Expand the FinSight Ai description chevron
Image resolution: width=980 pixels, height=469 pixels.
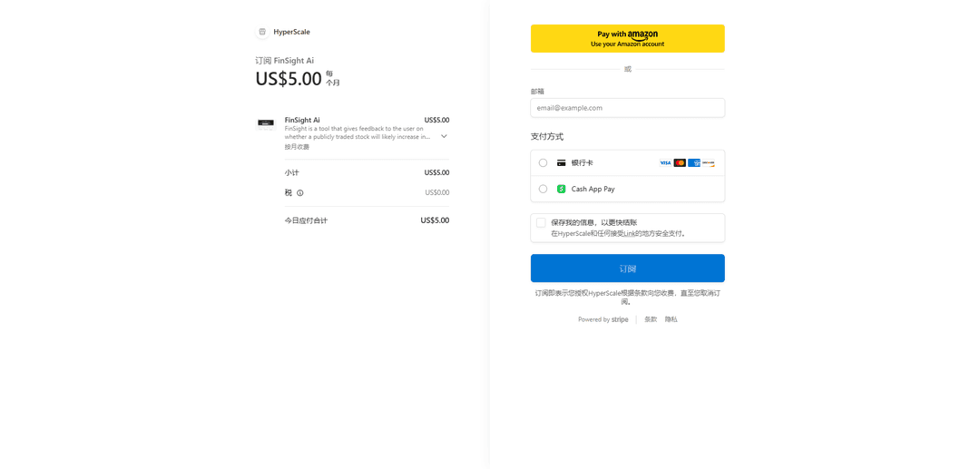[x=444, y=136]
